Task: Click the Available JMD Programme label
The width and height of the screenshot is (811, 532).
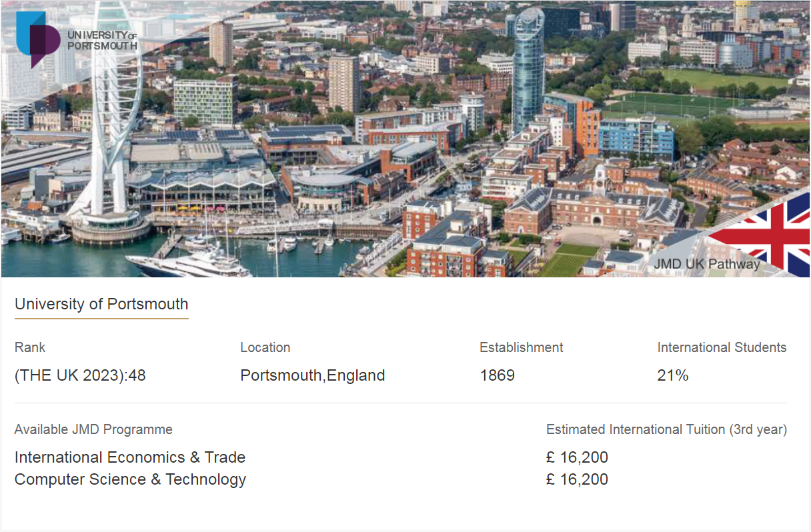Action: pyautogui.click(x=93, y=429)
